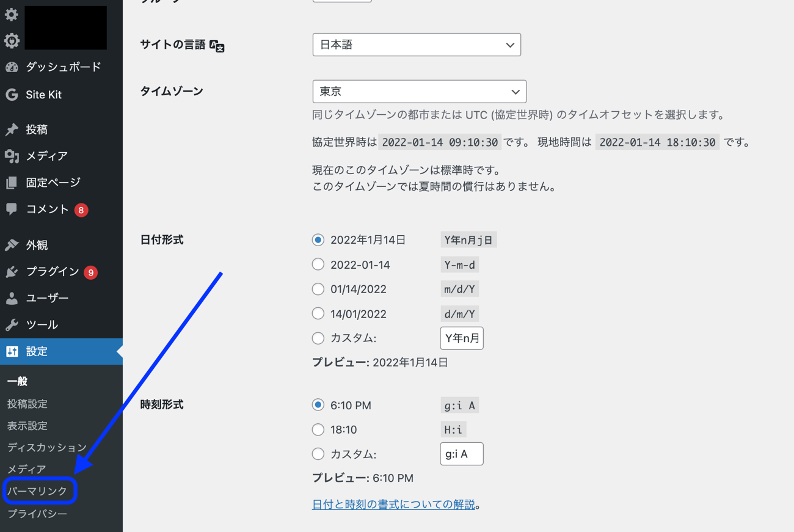Click the d/m/Y format code
This screenshot has height=532, width=794.
coord(460,315)
